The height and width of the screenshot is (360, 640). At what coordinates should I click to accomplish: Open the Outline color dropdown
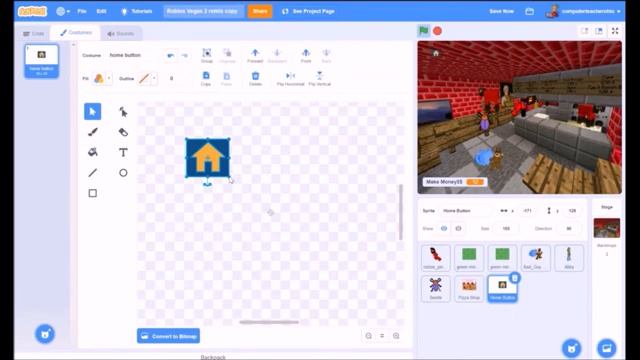[x=154, y=78]
